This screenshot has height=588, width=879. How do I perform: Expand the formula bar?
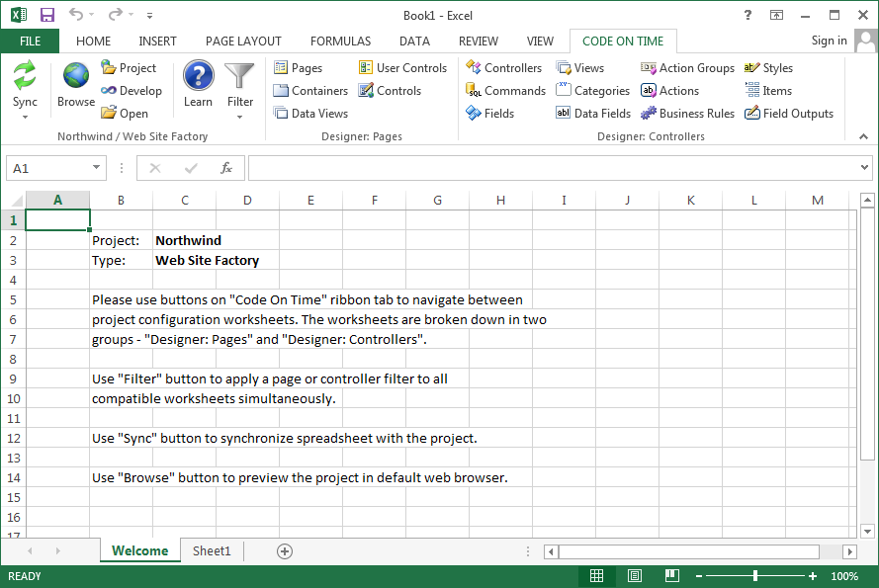point(866,168)
